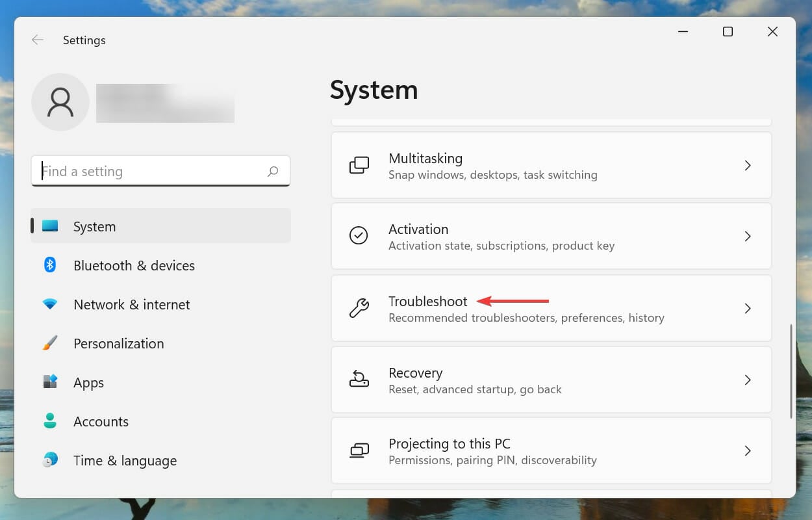
Task: Click the Activation checkmark circle icon
Action: (359, 236)
